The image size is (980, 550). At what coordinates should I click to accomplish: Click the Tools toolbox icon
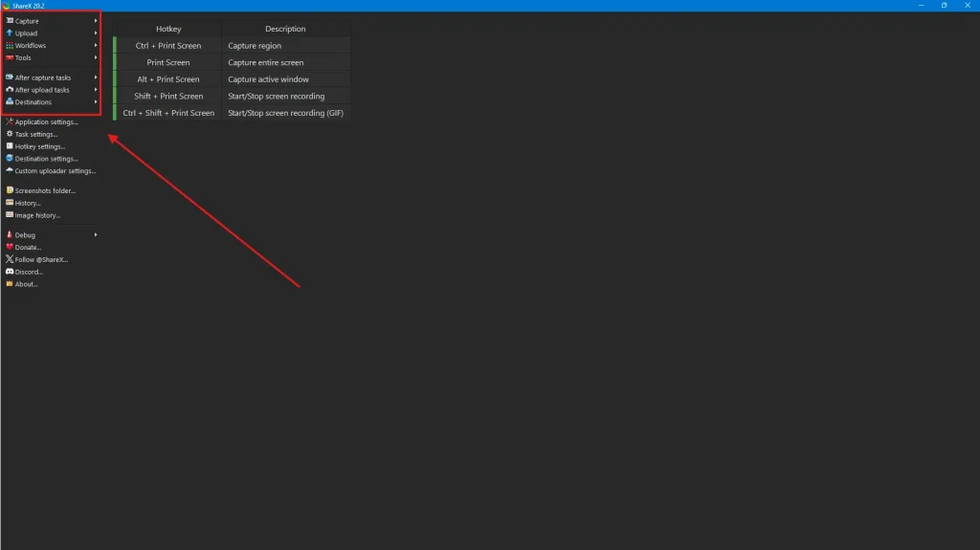(10, 56)
